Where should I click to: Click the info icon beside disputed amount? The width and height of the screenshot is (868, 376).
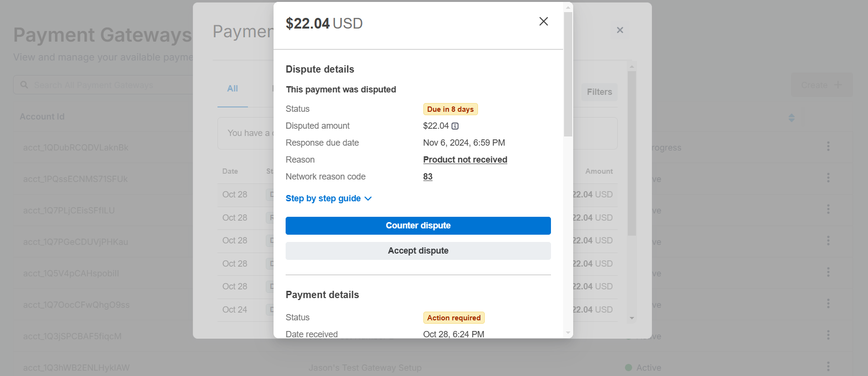point(455,126)
